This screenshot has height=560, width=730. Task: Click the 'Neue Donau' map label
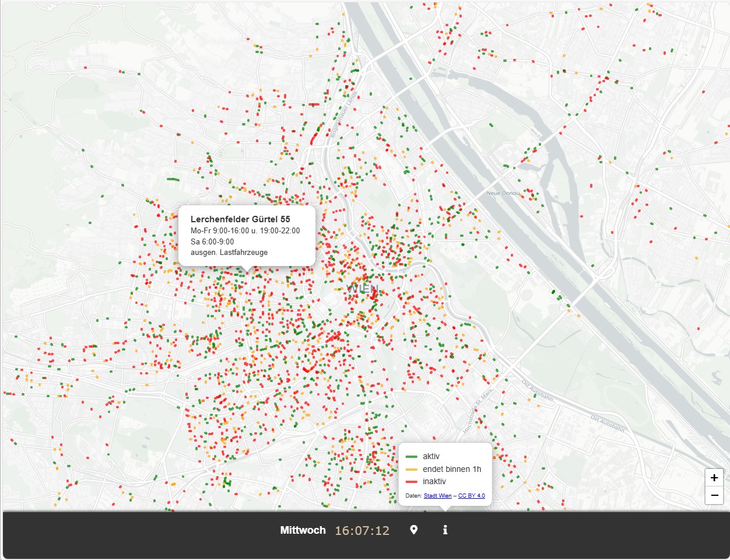tap(503, 193)
